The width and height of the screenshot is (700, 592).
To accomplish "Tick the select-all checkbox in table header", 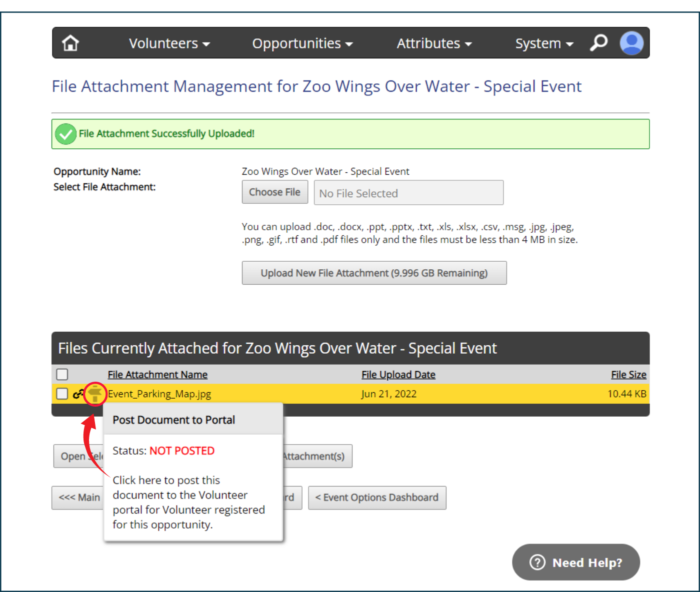I will [62, 374].
